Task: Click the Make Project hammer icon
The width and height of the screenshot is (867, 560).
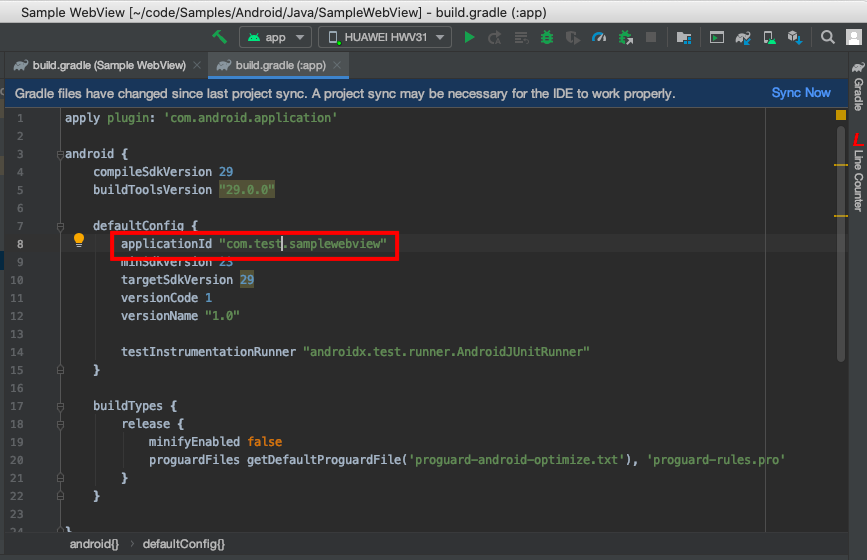Action: [x=220, y=37]
